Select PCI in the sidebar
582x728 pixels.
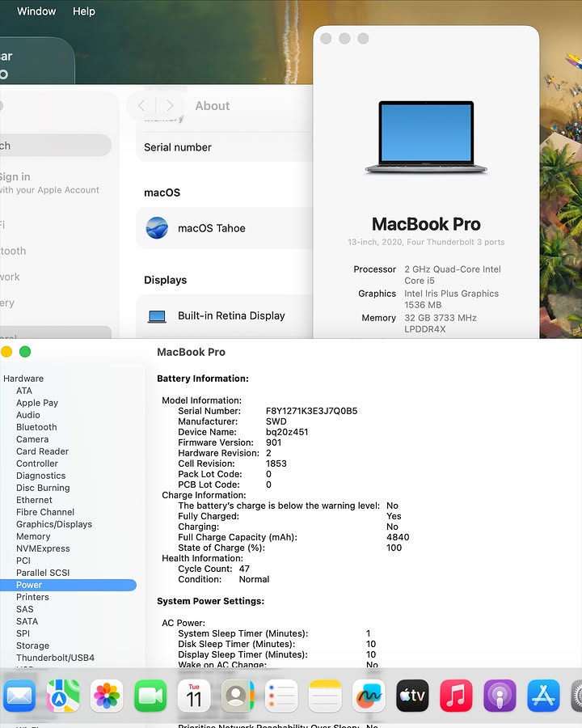[23, 561]
